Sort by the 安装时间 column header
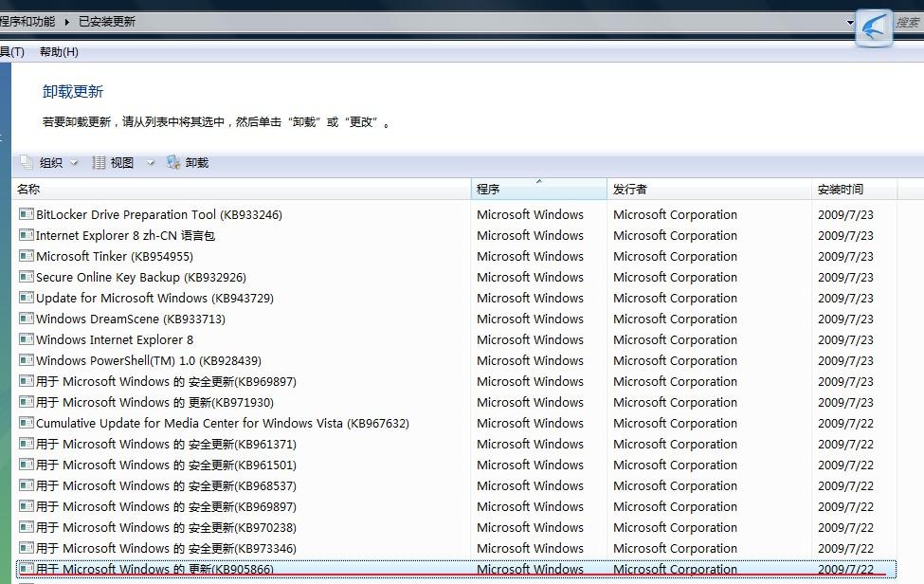Image resolution: width=924 pixels, height=584 pixels. pyautogui.click(x=854, y=190)
